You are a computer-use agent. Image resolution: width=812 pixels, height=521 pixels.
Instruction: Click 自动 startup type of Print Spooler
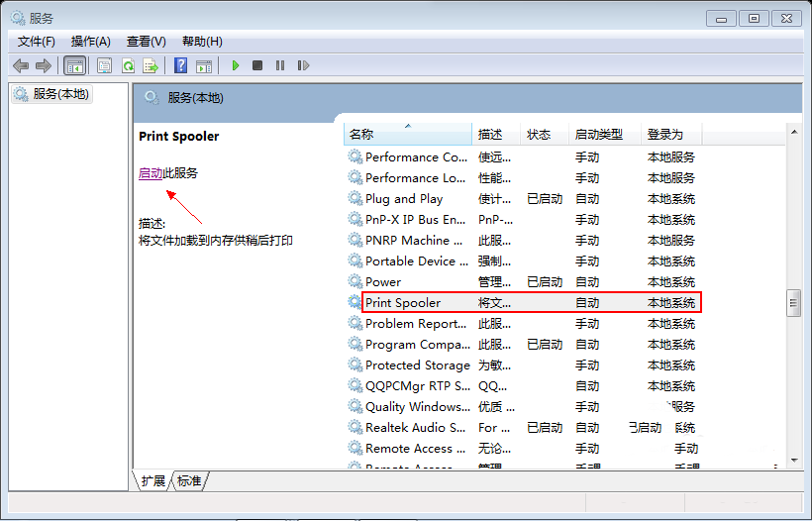point(587,302)
